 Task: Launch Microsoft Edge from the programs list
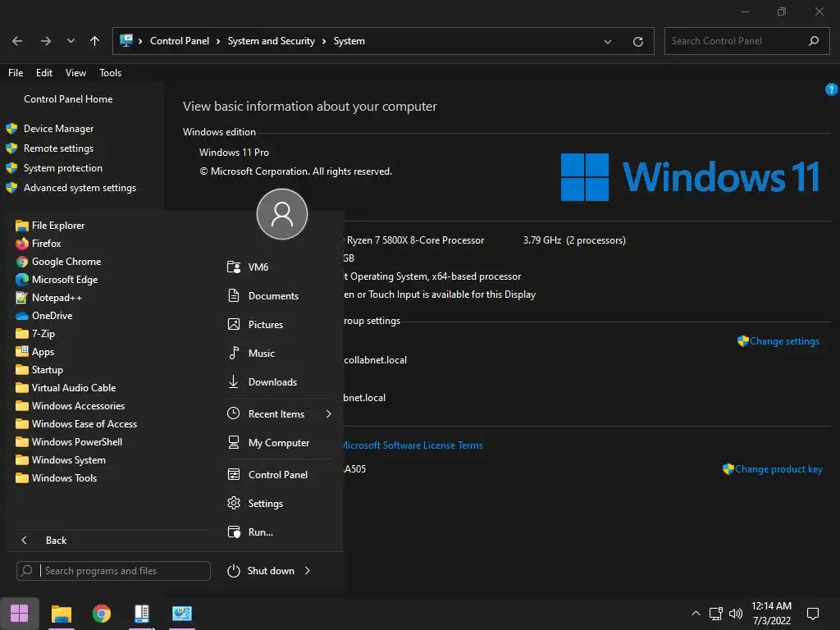pos(64,280)
